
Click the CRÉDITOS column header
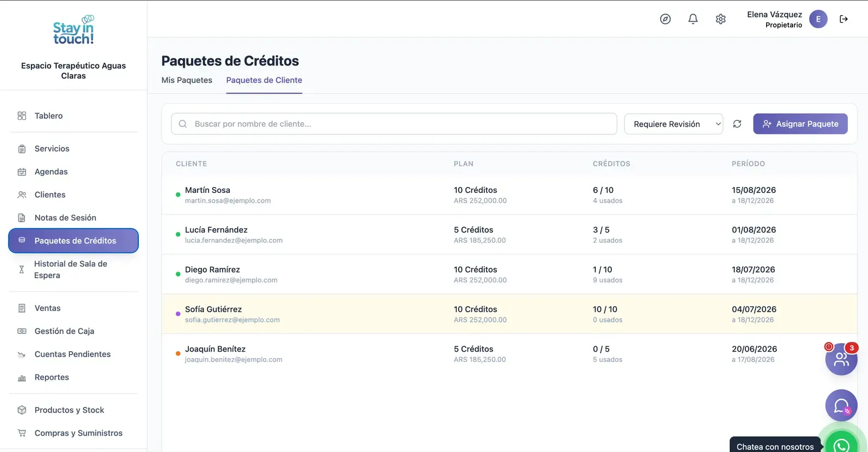pyautogui.click(x=611, y=164)
